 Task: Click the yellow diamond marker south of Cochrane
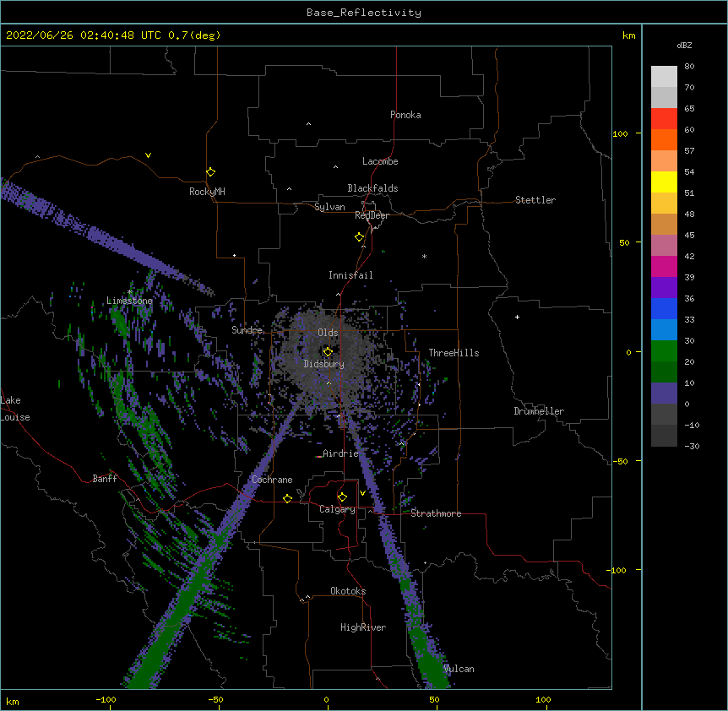(287, 498)
